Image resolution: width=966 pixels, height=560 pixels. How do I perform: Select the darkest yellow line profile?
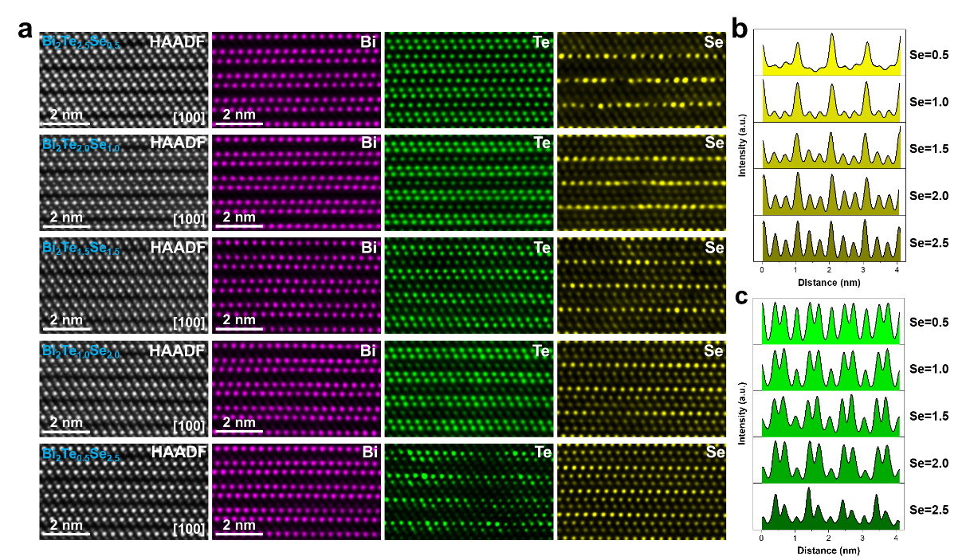tap(831, 243)
